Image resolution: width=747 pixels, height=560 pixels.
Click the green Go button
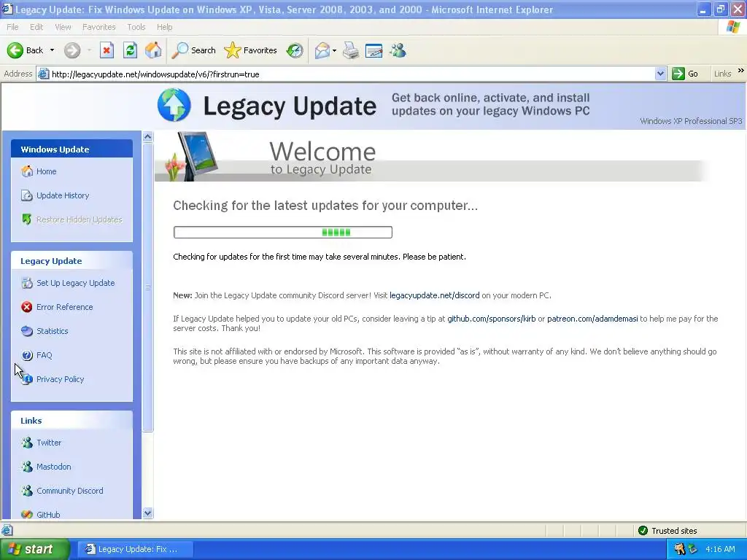[685, 74]
